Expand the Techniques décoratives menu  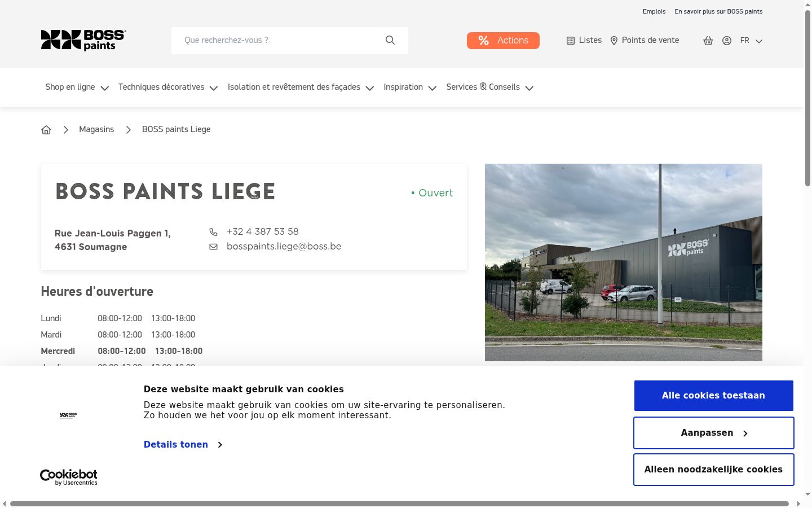click(168, 87)
